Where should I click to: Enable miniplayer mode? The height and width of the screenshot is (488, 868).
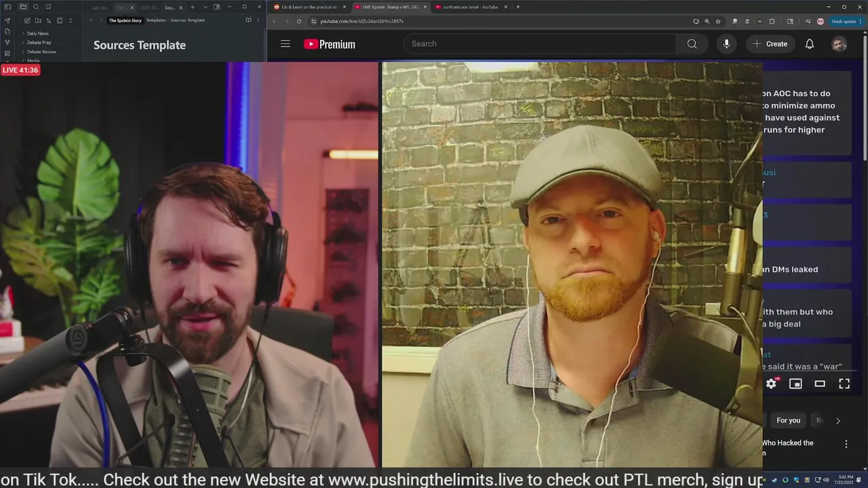click(795, 384)
